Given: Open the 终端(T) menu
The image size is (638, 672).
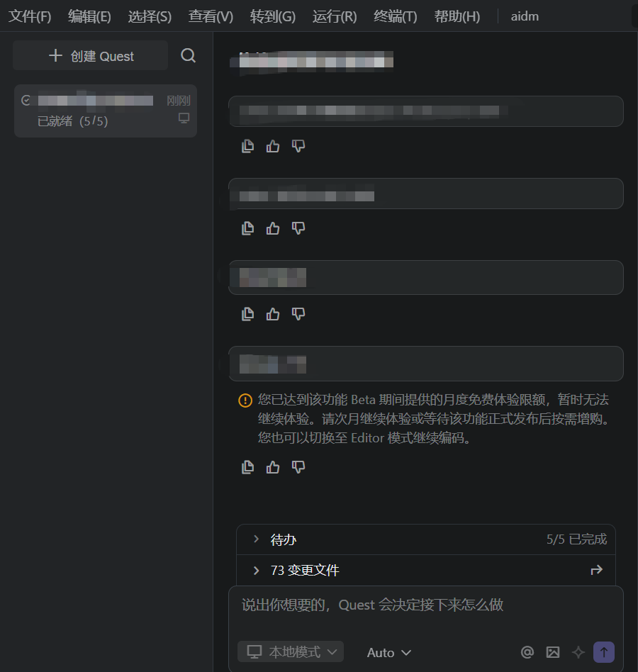Looking at the screenshot, I should tap(395, 16).
